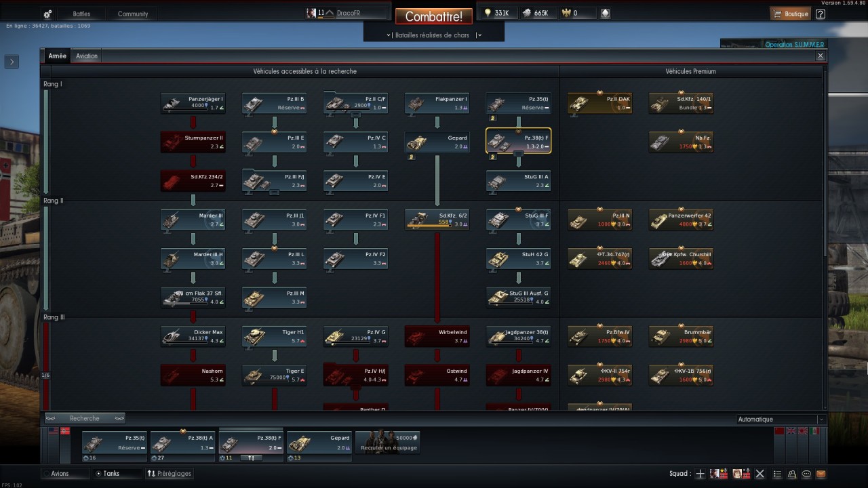Select the Sd.Kfz. 6/2 vehicle
This screenshot has height=488, width=868.
pos(437,220)
